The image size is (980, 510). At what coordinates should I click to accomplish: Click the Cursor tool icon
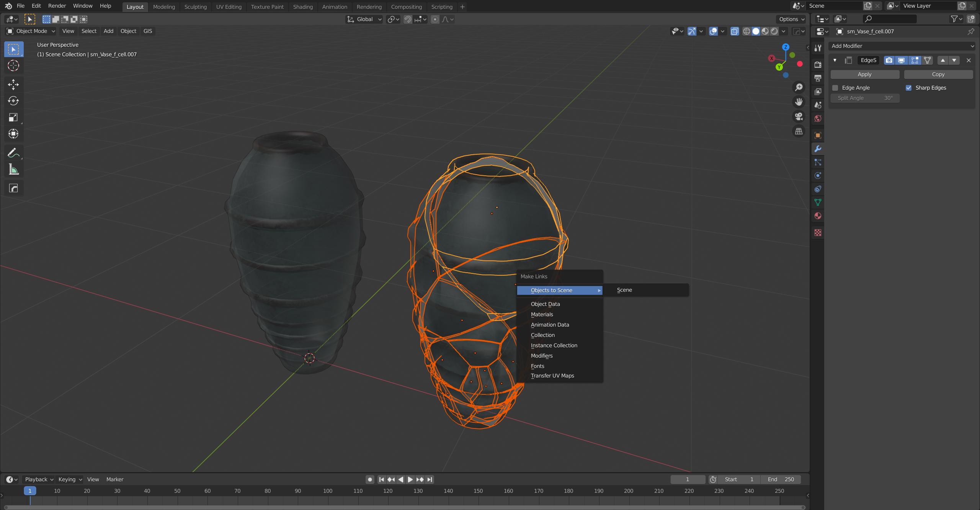13,66
